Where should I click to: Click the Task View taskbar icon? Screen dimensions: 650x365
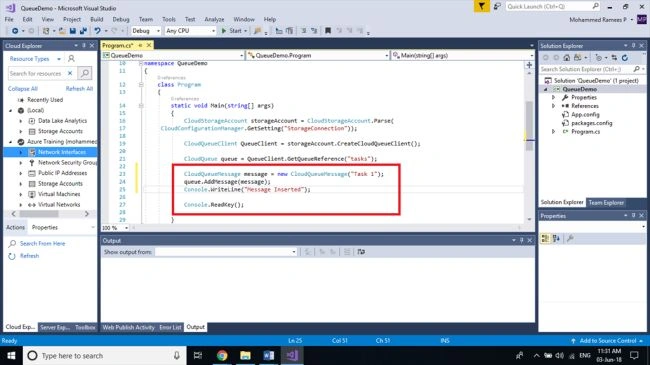point(198,355)
